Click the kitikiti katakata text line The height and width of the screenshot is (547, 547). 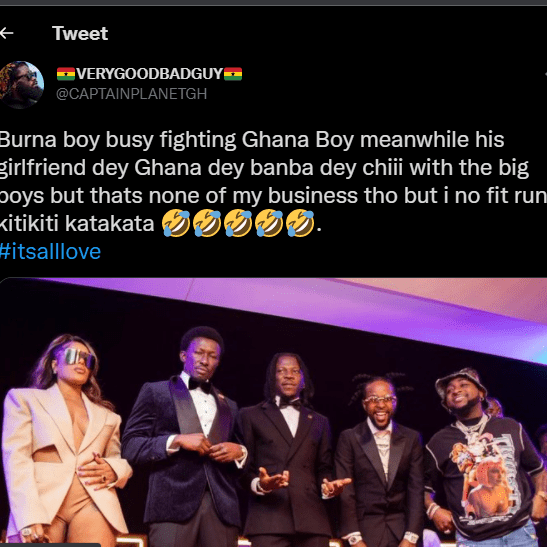point(77,224)
